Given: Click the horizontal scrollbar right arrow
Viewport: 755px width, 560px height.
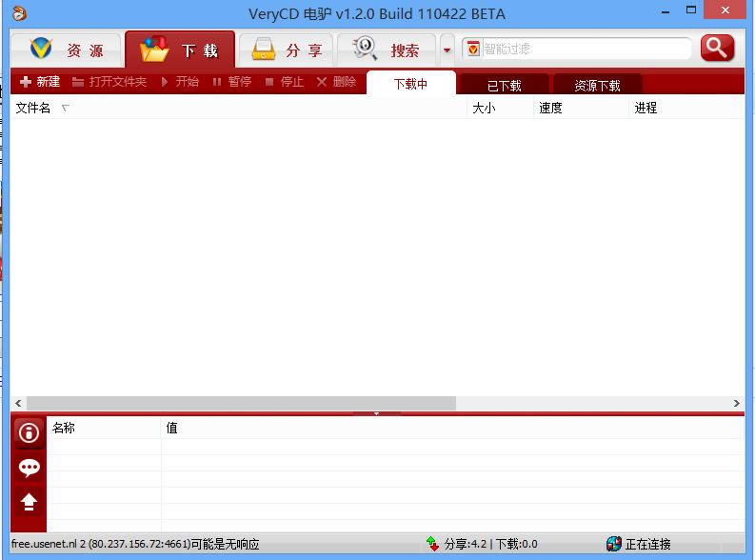Looking at the screenshot, I should tap(736, 403).
